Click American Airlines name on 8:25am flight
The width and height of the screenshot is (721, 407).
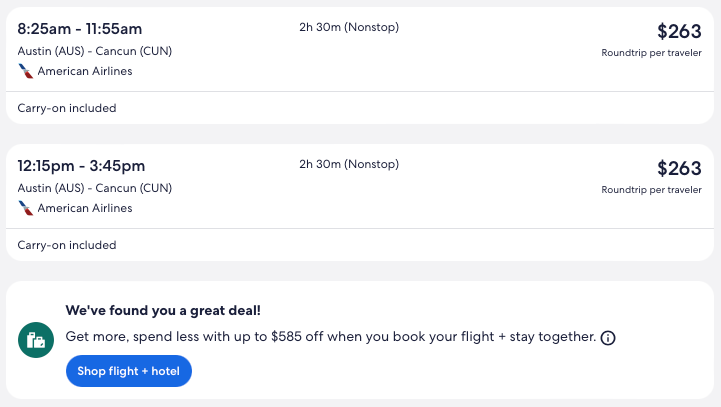click(x=85, y=71)
